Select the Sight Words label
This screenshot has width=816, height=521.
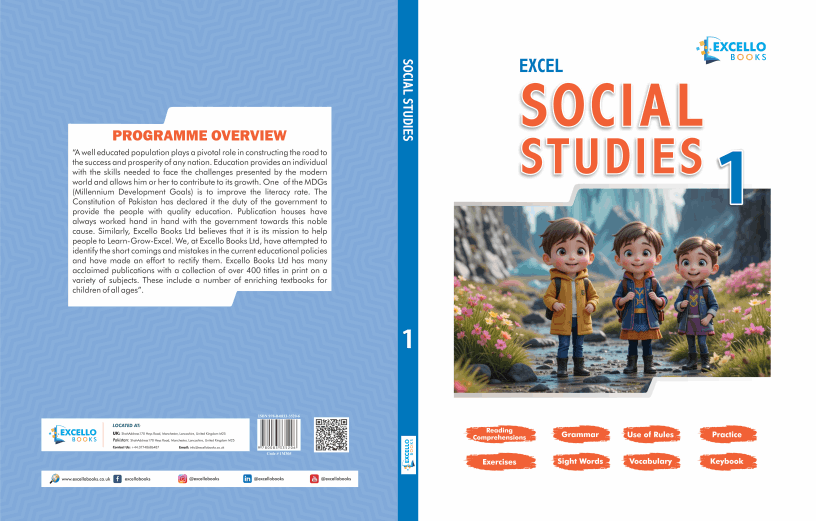[580, 462]
